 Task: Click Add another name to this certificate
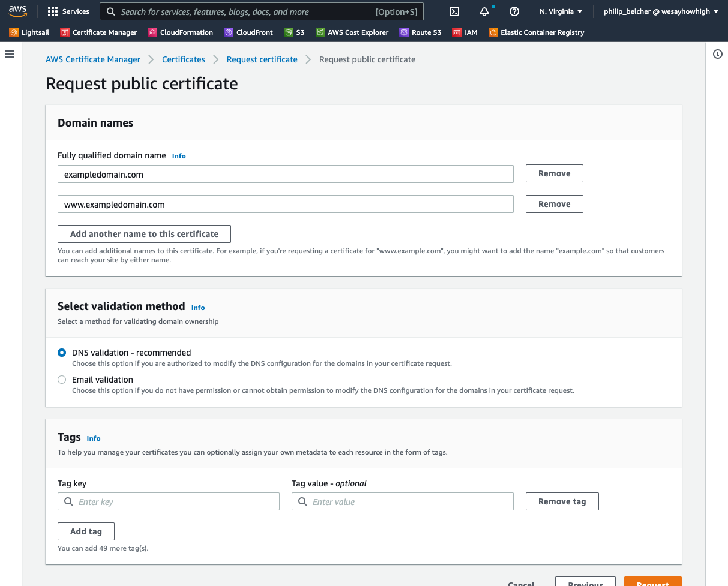click(x=144, y=233)
